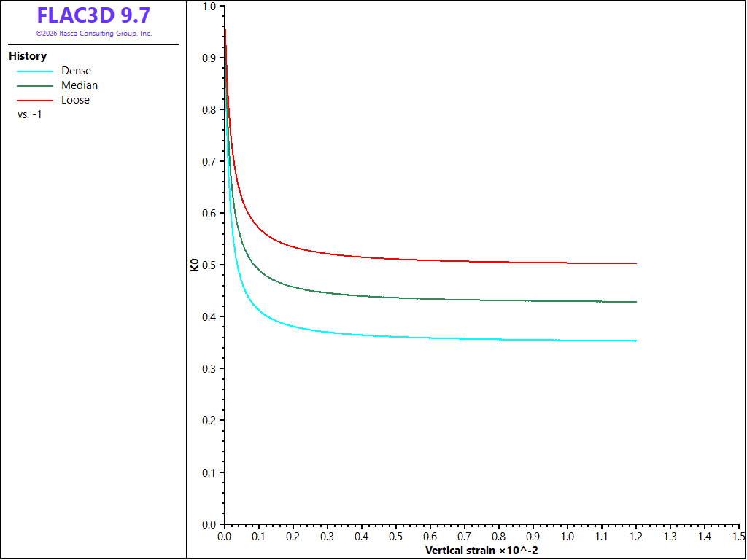Click the 0.0 origin label on strain axis
The width and height of the screenshot is (747, 560).
click(x=224, y=537)
